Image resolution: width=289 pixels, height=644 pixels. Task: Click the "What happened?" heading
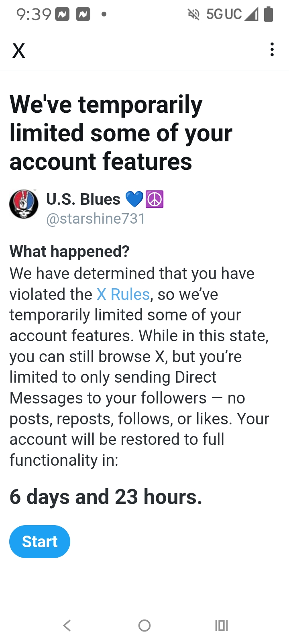pos(69,251)
